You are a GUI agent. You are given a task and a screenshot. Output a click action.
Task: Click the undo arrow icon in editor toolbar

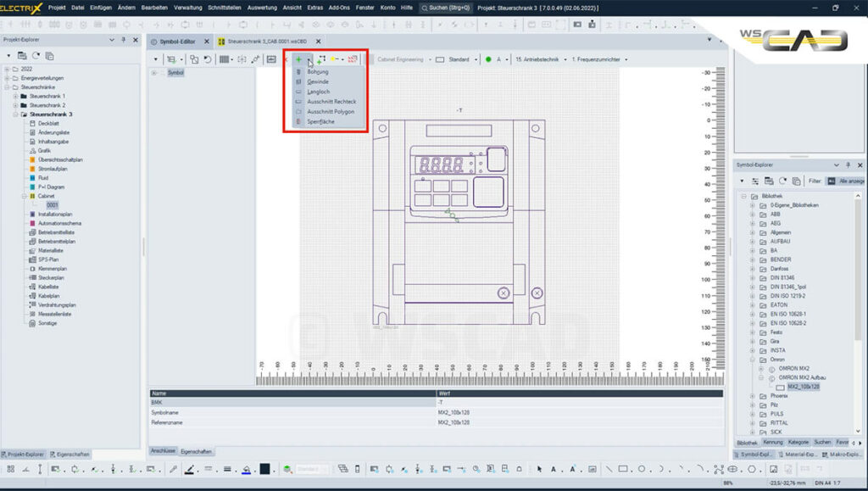pyautogui.click(x=207, y=59)
